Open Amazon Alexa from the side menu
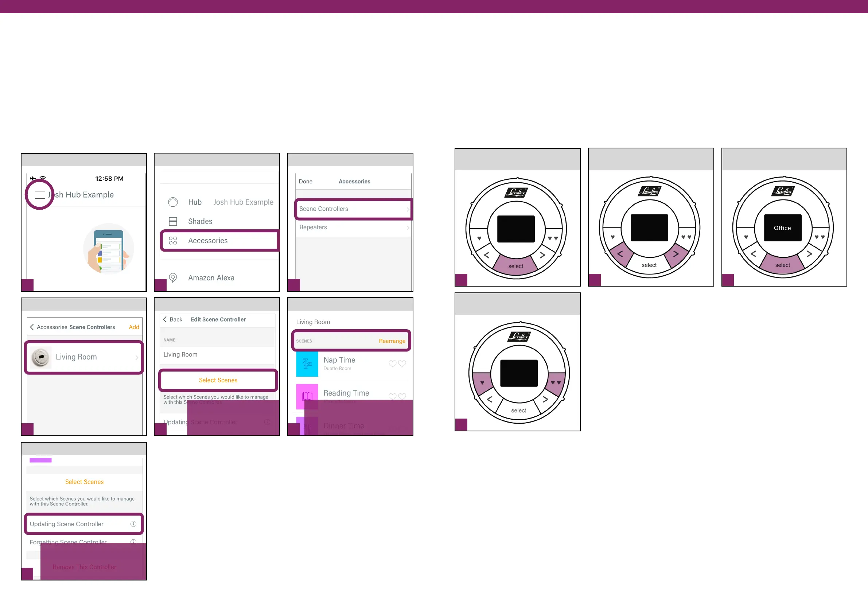Viewport: 868px width, 614px height. pos(211,278)
